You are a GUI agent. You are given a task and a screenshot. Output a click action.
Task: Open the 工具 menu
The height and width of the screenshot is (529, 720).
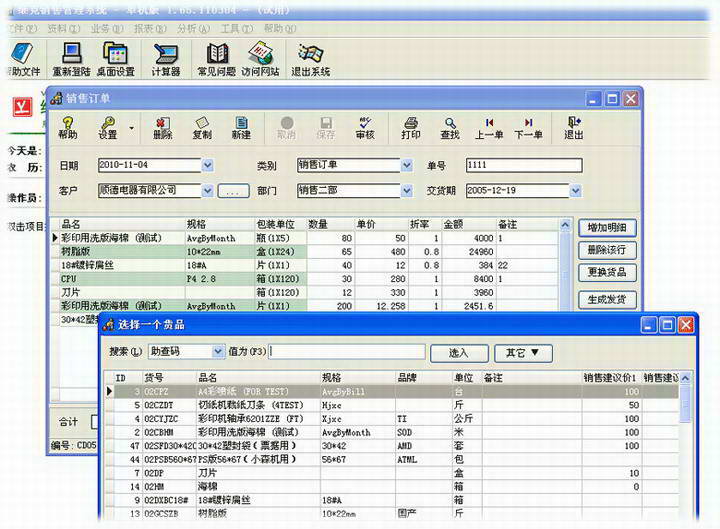tap(236, 28)
